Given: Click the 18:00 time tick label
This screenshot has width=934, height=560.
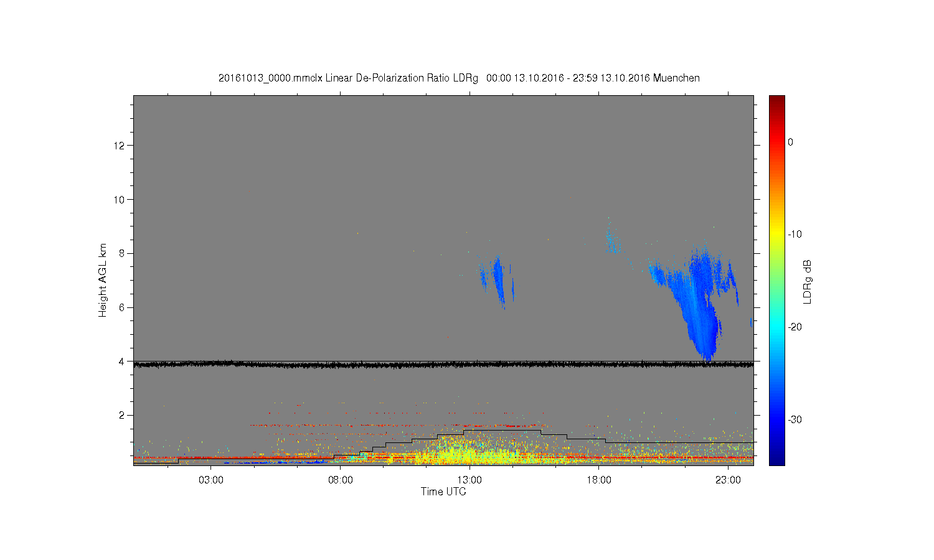Looking at the screenshot, I should pos(599,480).
